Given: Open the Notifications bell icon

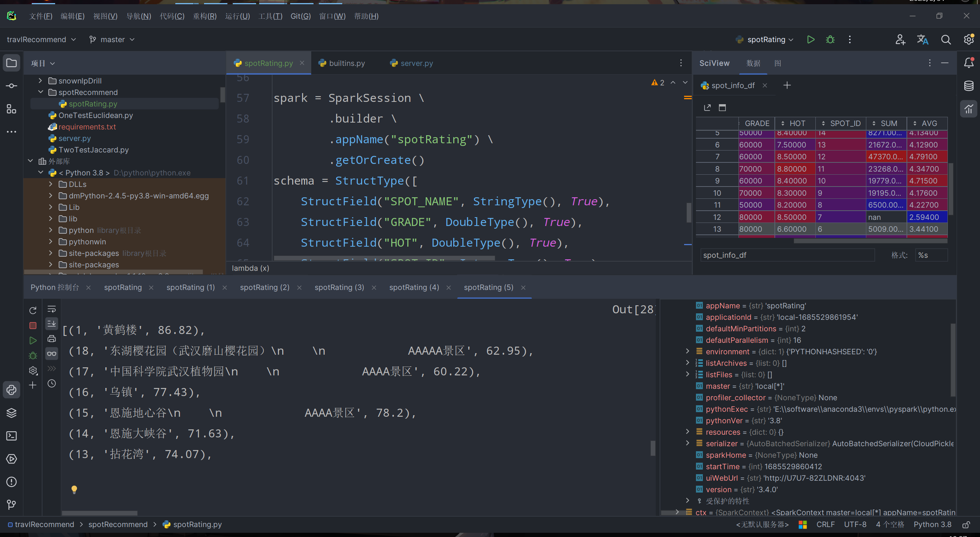Looking at the screenshot, I should (x=969, y=63).
